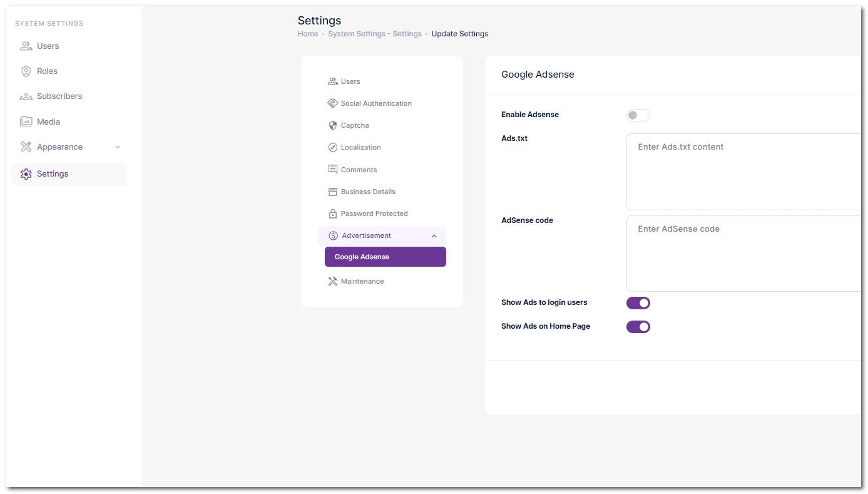Image resolution: width=868 pixels, height=494 pixels.
Task: Select Settings in the left sidebar
Action: 69,174
